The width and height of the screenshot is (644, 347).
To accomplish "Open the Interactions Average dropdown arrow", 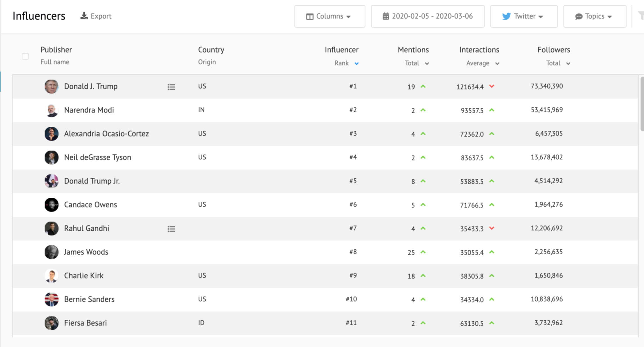I will click(497, 64).
